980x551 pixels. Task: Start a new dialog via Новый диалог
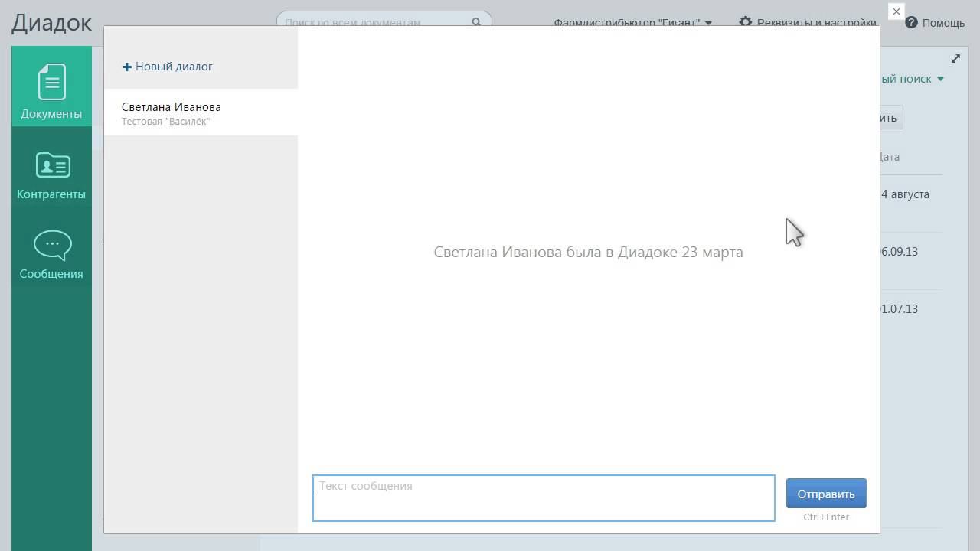point(168,67)
